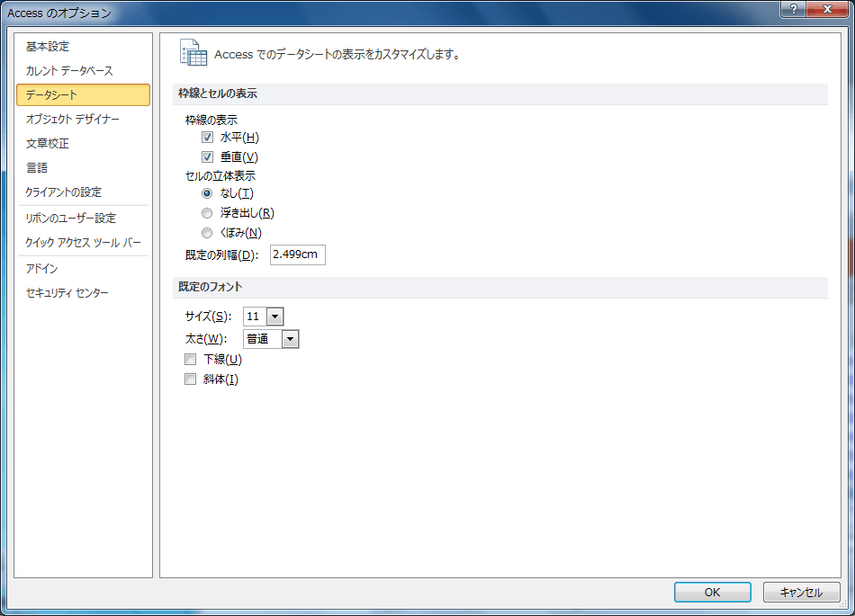Select the くぼみ(N) radio button
This screenshot has width=855, height=616.
pyautogui.click(x=207, y=233)
